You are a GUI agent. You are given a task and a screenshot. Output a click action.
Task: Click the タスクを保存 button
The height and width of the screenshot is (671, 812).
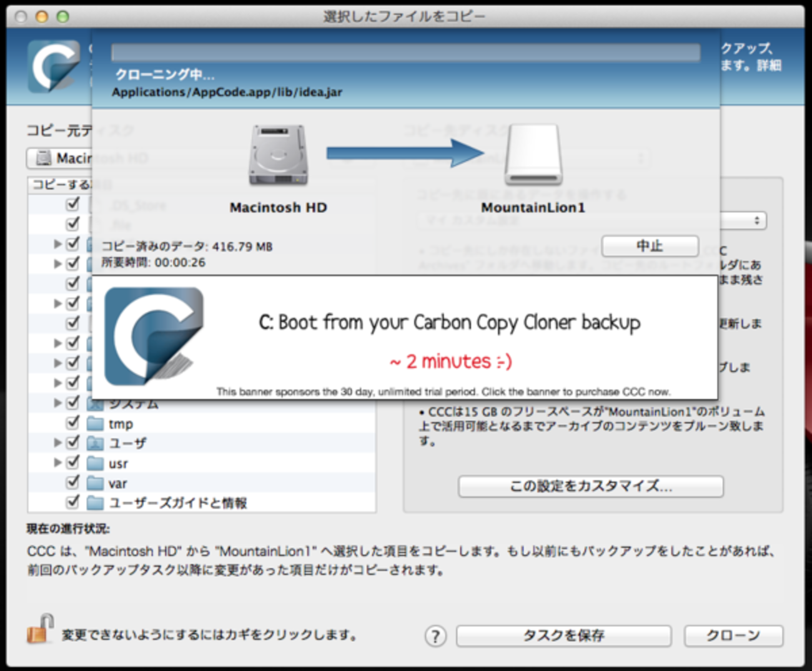tap(563, 636)
